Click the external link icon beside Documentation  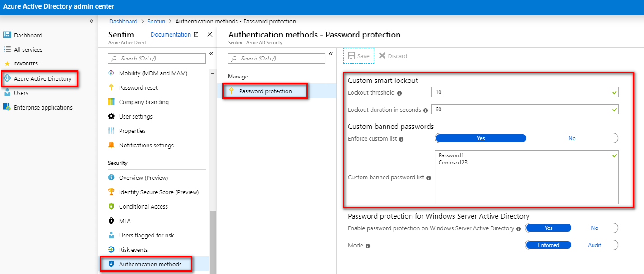click(196, 35)
